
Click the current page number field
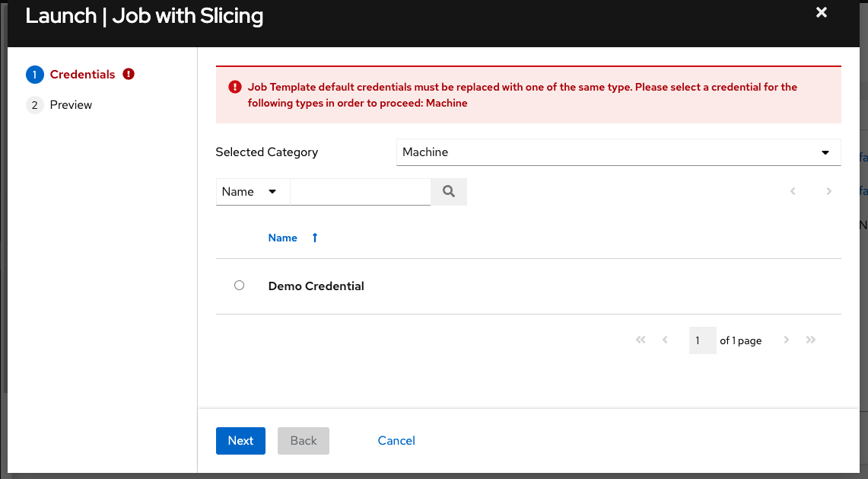(x=702, y=340)
